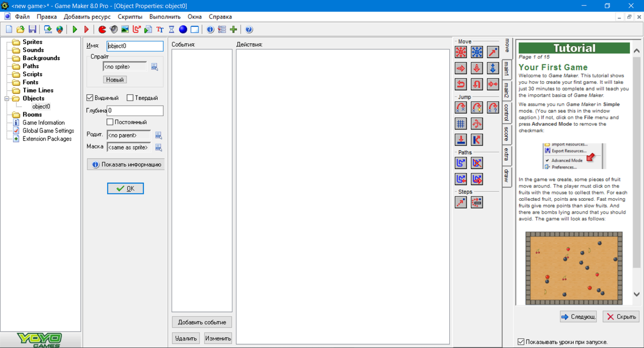644x348 pixels.
Task: Select the Step Towards action icon
Action: [x=461, y=202]
